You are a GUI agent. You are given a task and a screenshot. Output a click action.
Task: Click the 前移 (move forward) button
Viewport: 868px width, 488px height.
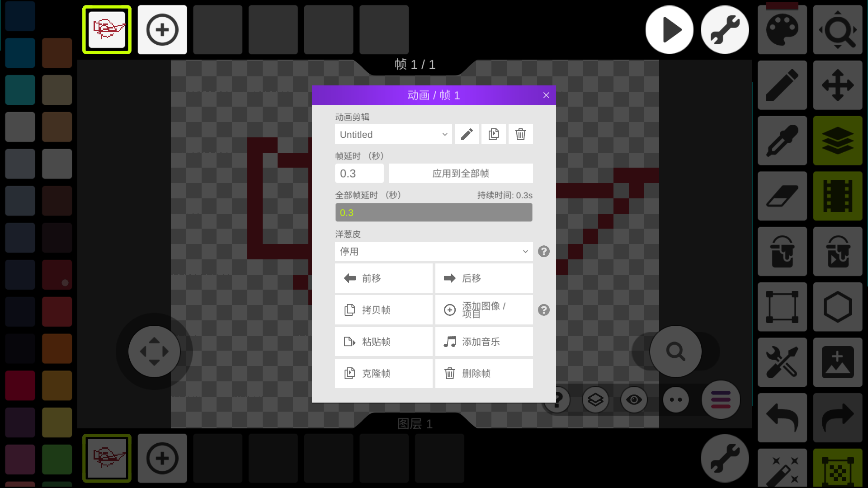(384, 278)
